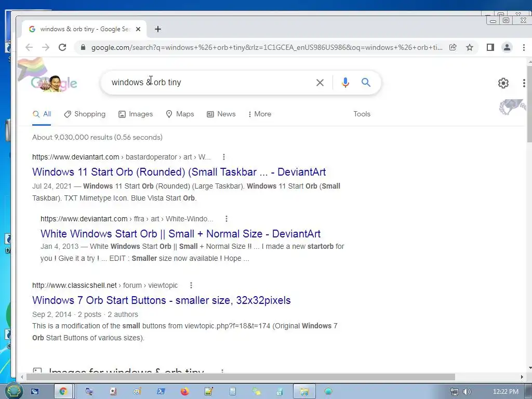Click the classicshell.net forum viewtopic URL
The width and height of the screenshot is (532, 399).
(x=105, y=285)
